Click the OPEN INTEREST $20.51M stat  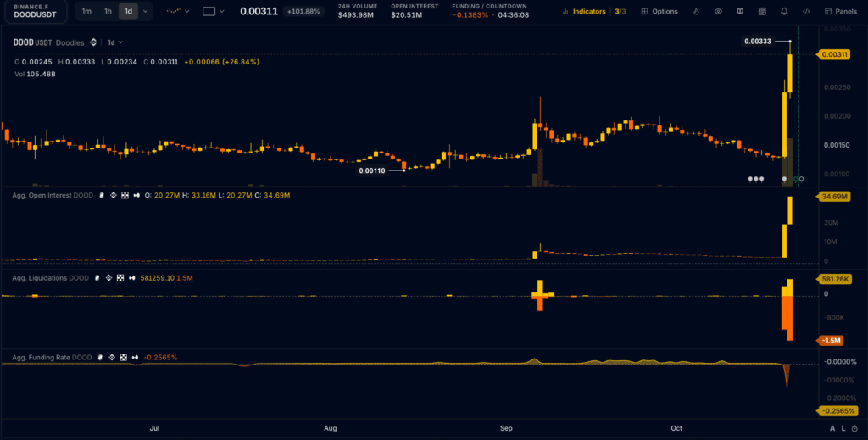pos(415,11)
